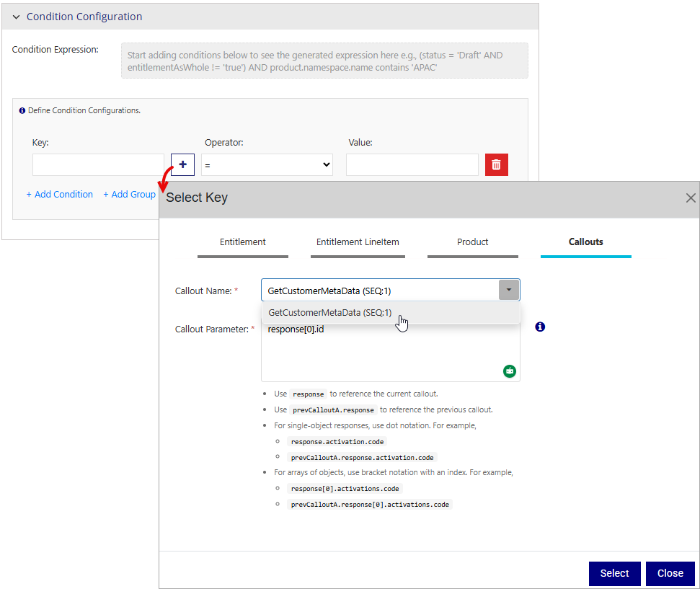Delete condition row with red trash icon

pos(496,164)
